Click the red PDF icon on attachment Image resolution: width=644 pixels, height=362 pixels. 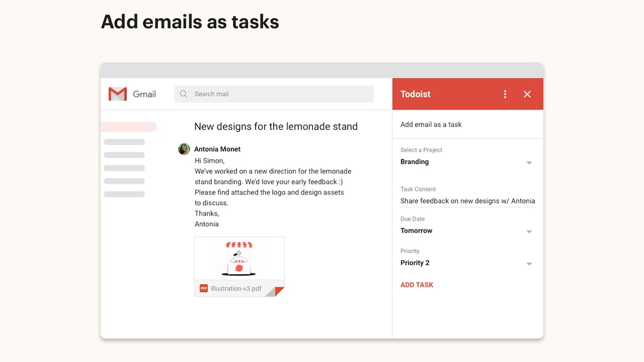204,288
